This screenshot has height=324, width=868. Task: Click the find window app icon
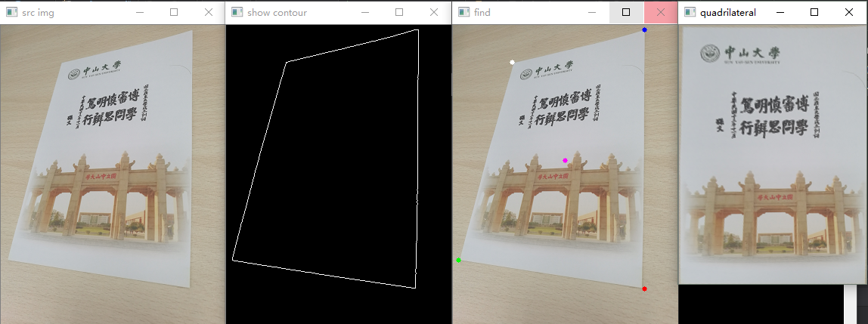click(x=464, y=12)
